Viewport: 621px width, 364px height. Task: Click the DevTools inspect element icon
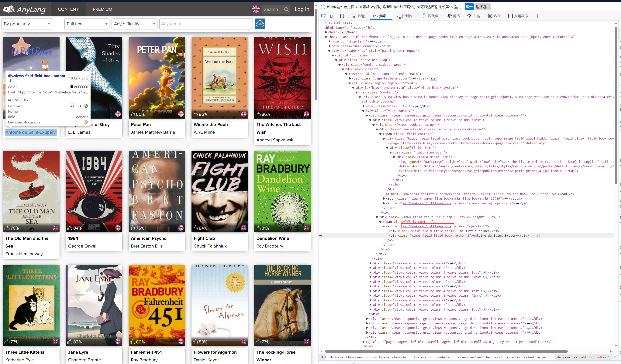click(x=324, y=16)
